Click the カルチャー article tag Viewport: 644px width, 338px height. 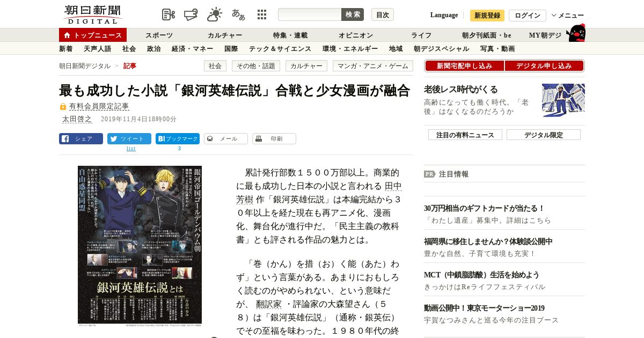click(x=306, y=66)
